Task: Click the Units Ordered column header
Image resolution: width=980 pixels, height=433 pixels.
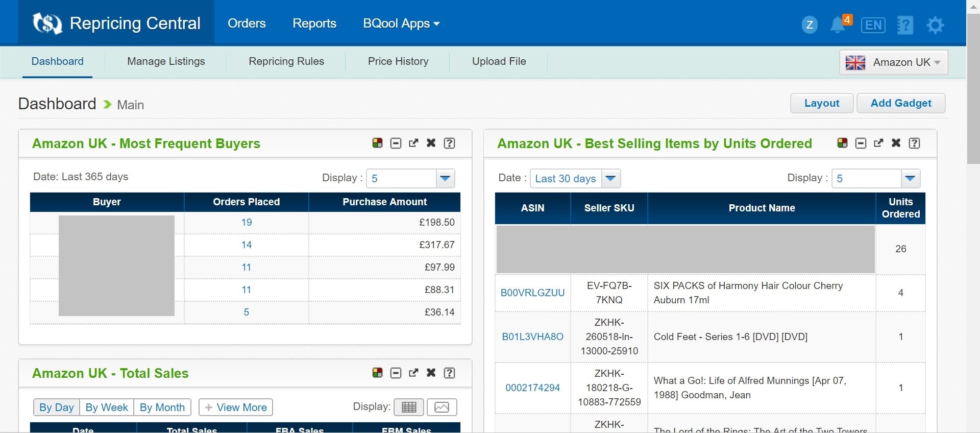Action: (900, 208)
